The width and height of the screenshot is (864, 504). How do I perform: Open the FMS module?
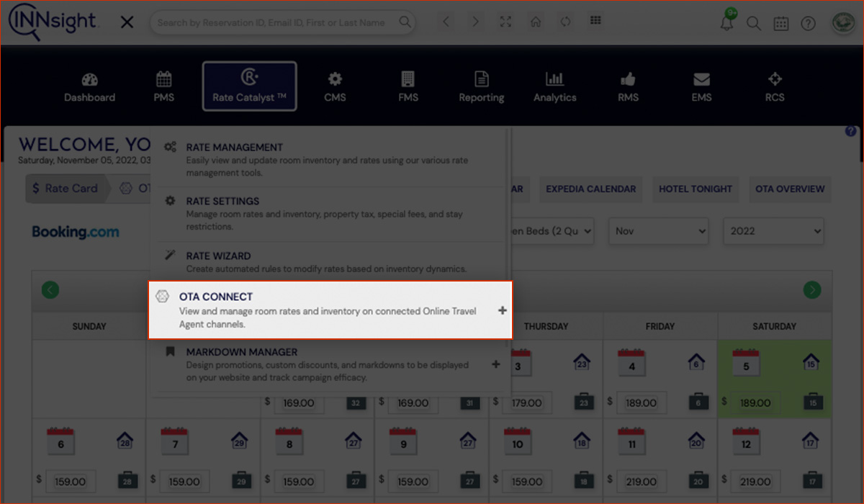[x=408, y=87]
